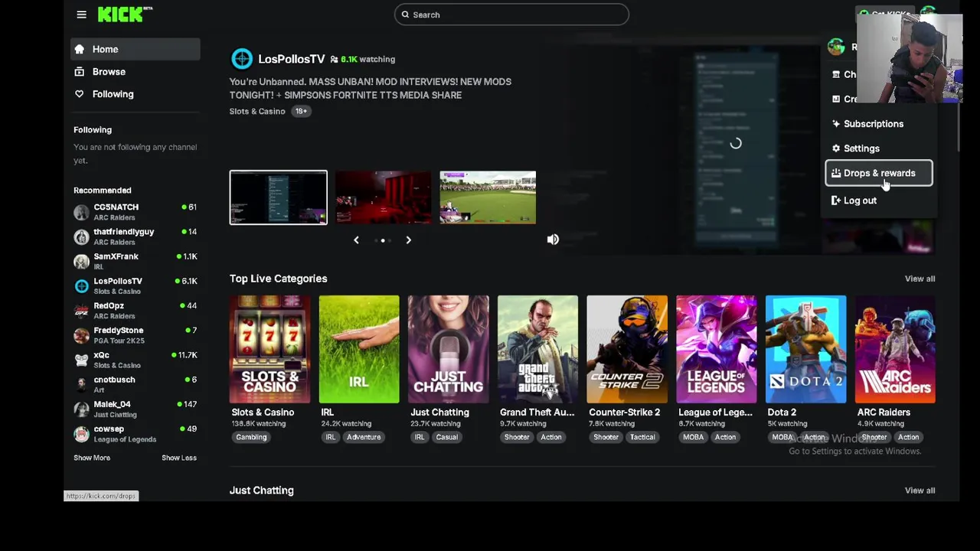Click the Following heart icon
This screenshot has height=551, width=980.
79,94
